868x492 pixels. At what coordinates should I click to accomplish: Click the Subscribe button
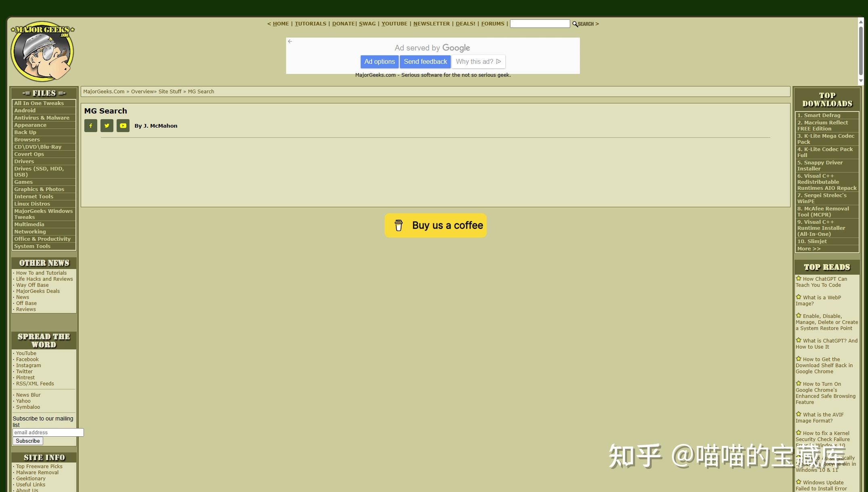27,441
